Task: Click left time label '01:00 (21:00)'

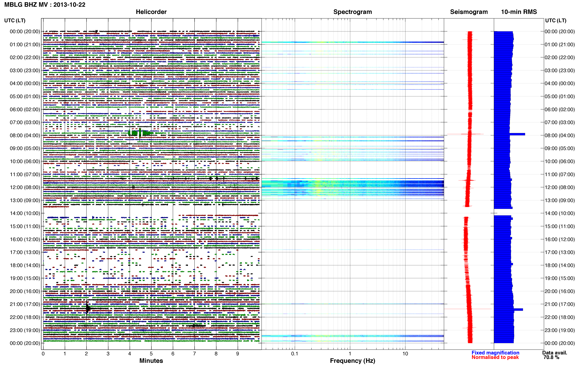Action: pos(25,45)
